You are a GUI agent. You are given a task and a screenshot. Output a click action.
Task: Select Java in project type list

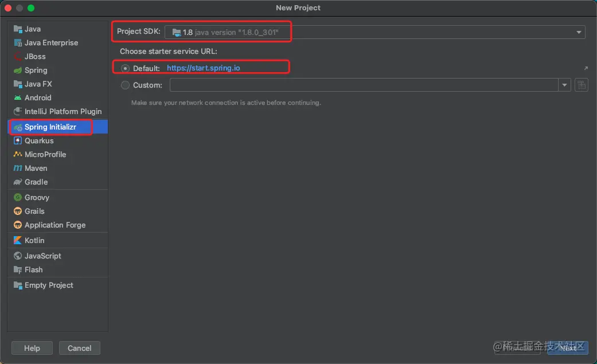click(33, 29)
